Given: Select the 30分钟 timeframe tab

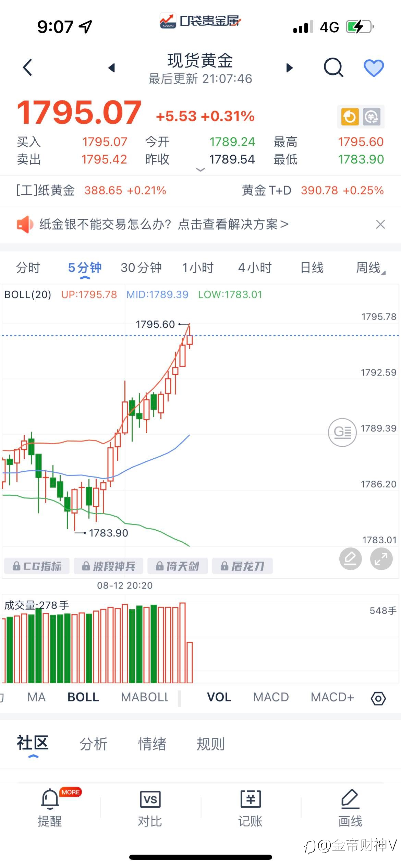Looking at the screenshot, I should [141, 268].
